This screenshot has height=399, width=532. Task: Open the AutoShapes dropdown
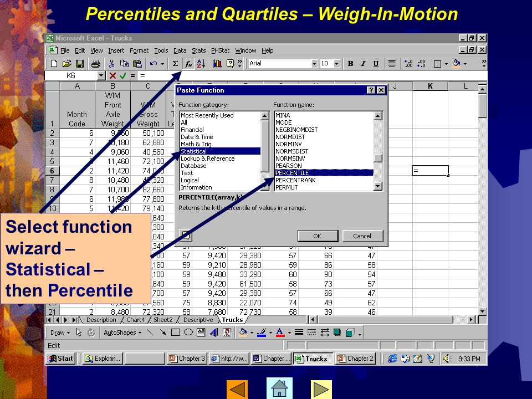(x=122, y=332)
